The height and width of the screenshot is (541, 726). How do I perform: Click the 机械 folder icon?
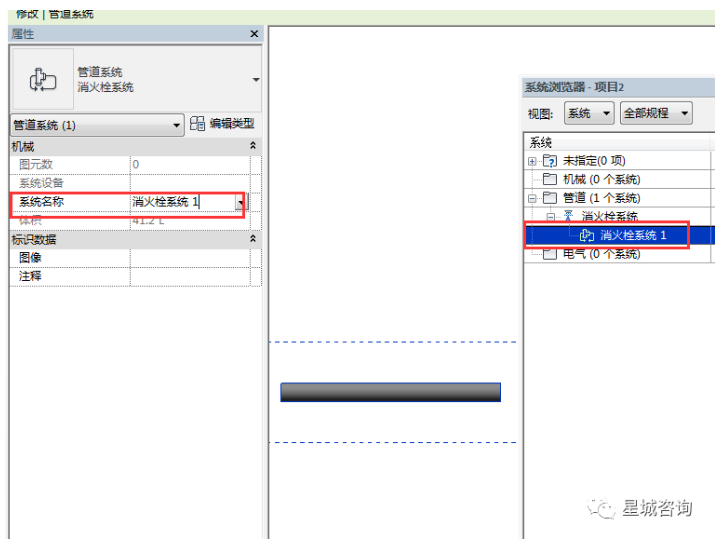coord(550,179)
